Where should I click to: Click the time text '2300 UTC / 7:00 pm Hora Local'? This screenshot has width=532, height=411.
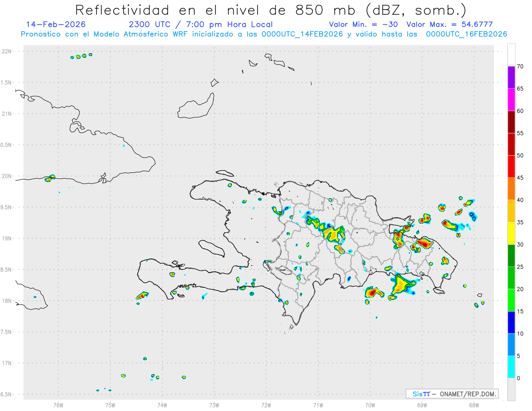coord(201,24)
